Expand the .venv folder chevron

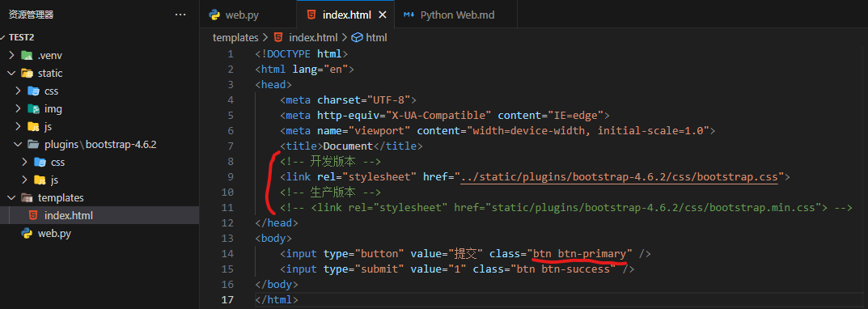click(11, 55)
